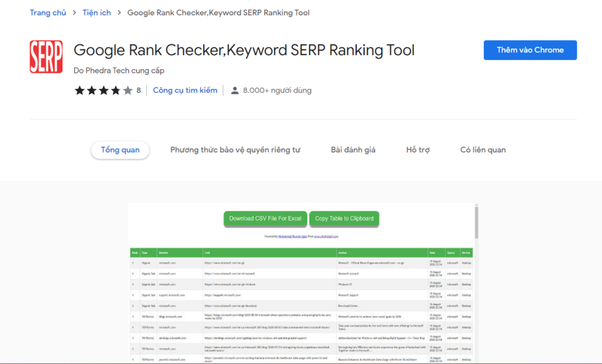Click the Công cụ tìm kiếm category link
Image resolution: width=602 pixels, height=364 pixels.
pos(185,90)
